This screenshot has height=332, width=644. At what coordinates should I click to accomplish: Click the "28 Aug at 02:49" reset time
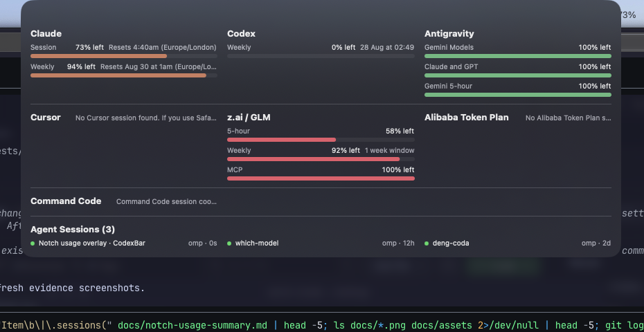click(387, 47)
